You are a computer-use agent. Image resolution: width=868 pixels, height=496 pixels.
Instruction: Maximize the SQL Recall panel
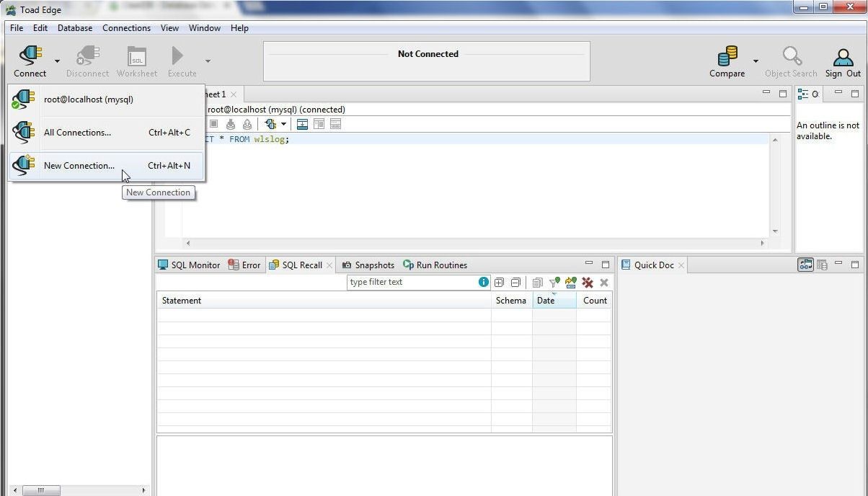(x=606, y=265)
